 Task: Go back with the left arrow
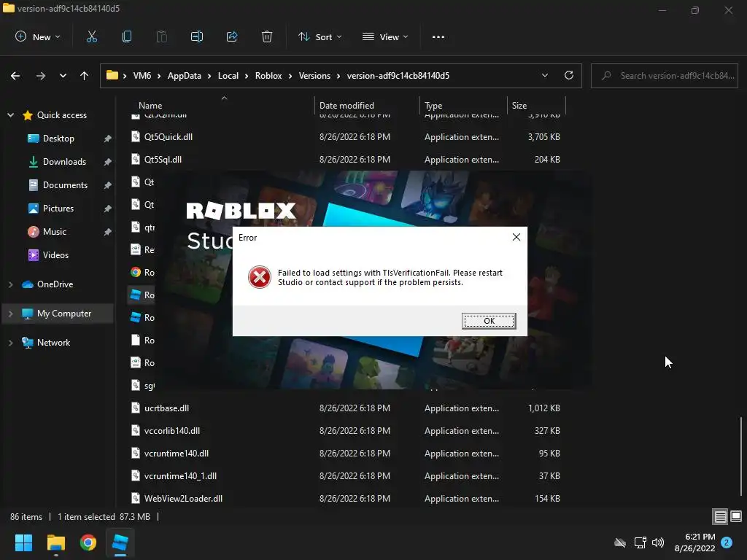pyautogui.click(x=15, y=76)
